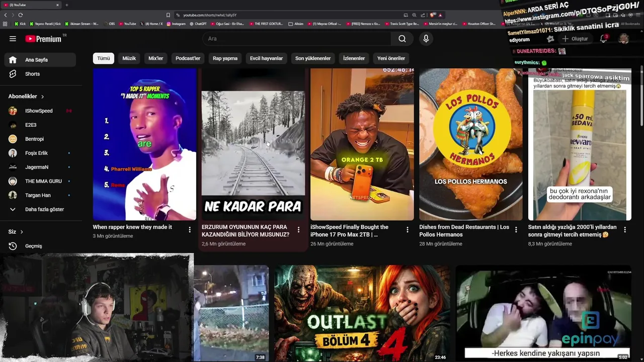The height and width of the screenshot is (362, 644).
Task: Select the Podcast'ler filter chip
Action: pos(188,58)
